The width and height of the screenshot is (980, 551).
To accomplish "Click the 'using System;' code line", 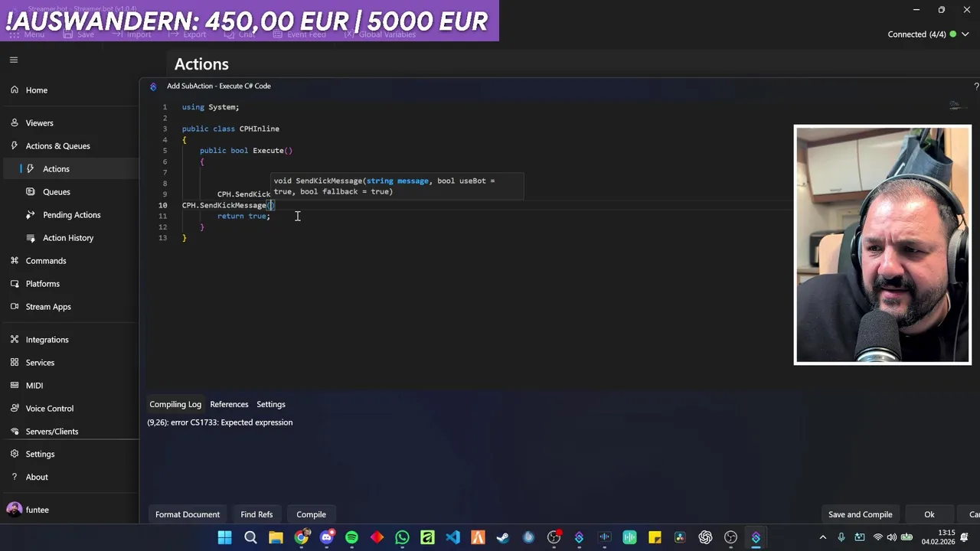I will pos(211,107).
